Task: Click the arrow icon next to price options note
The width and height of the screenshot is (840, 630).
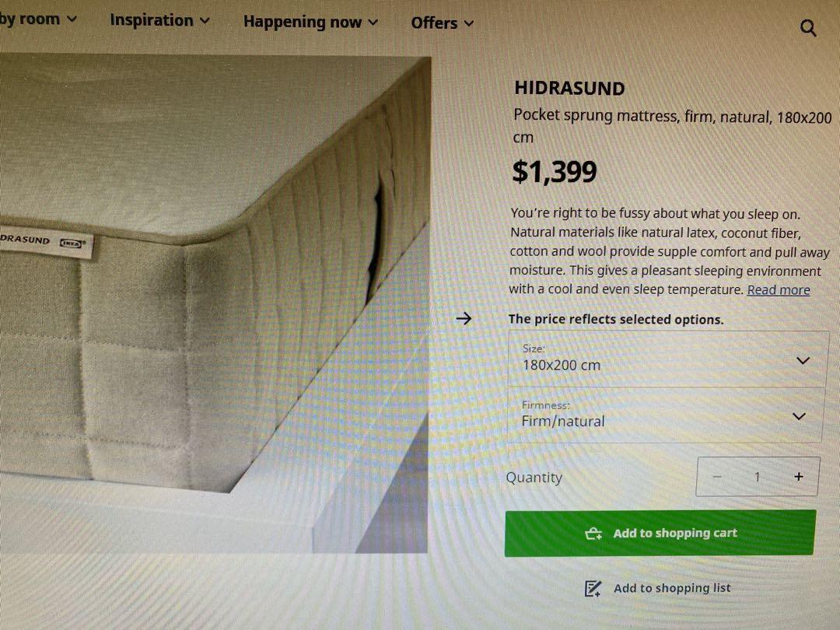Action: 464,319
